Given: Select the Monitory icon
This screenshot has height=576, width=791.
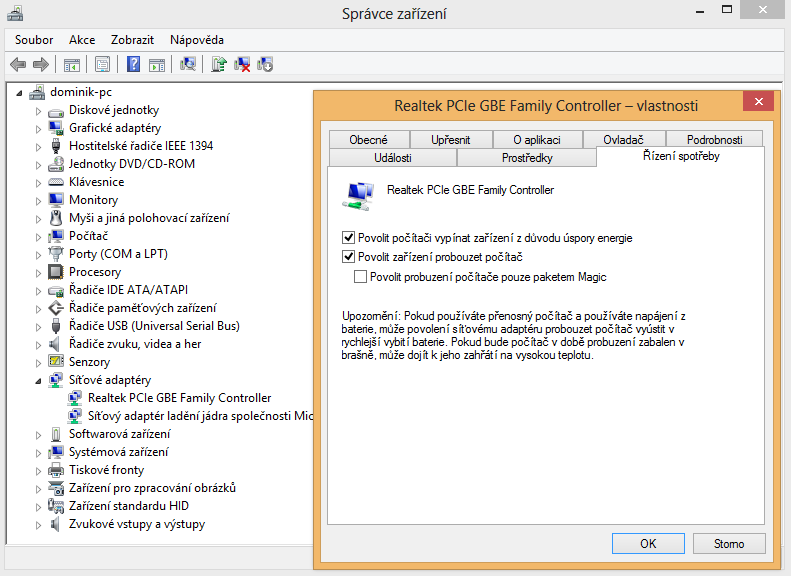Looking at the screenshot, I should pos(56,200).
